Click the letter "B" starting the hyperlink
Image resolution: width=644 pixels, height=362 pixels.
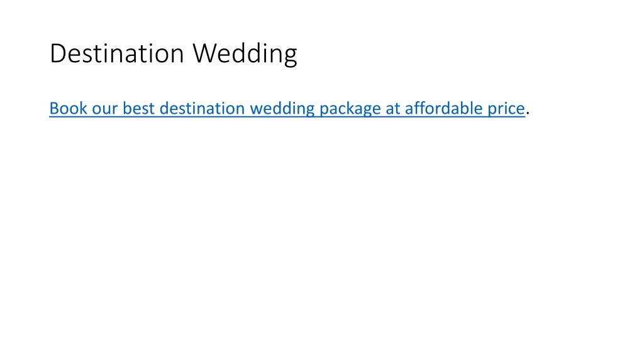click(54, 108)
